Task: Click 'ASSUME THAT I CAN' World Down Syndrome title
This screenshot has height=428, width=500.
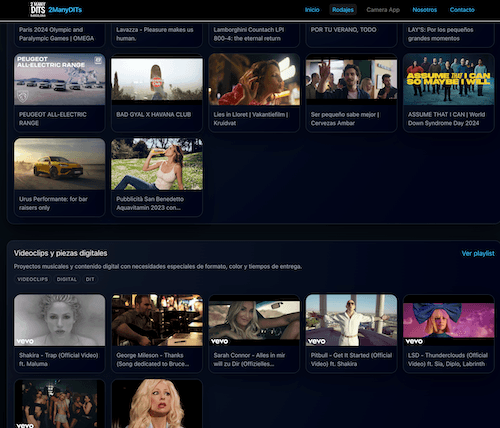Action: click(x=446, y=119)
